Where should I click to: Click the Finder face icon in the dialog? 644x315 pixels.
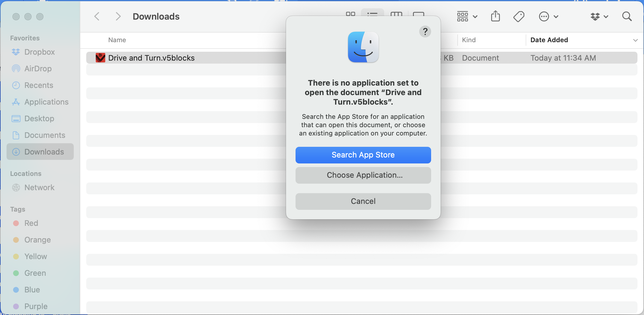363,47
